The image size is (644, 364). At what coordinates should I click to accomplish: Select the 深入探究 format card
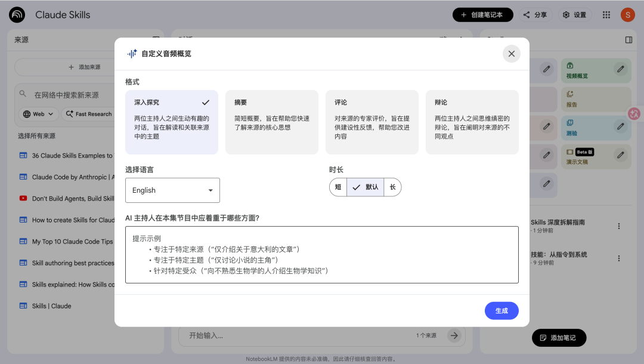pos(172,122)
